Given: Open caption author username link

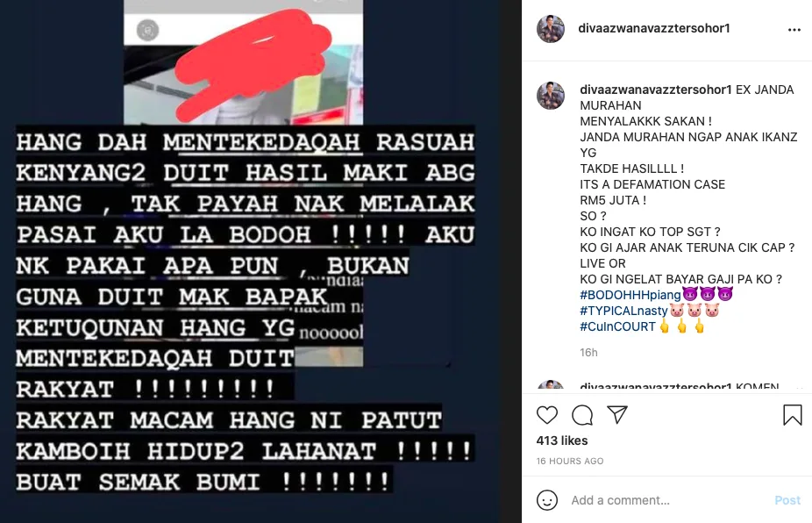Looking at the screenshot, I should point(656,90).
